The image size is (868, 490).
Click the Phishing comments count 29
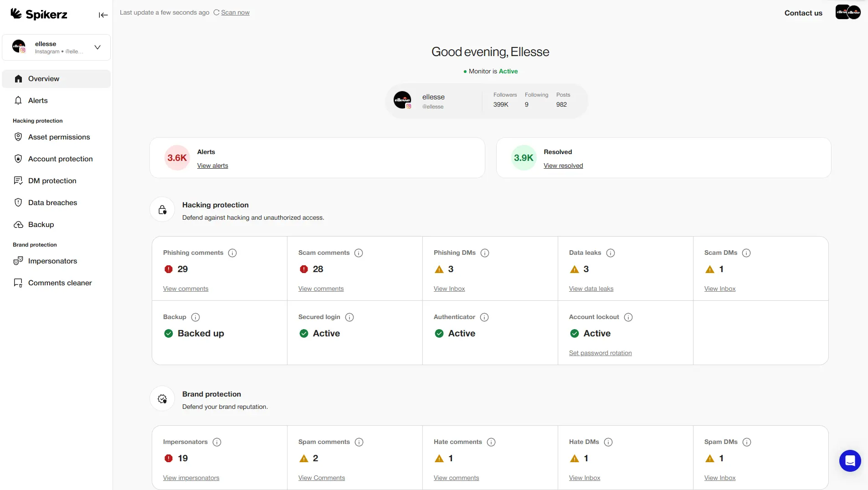tap(183, 269)
